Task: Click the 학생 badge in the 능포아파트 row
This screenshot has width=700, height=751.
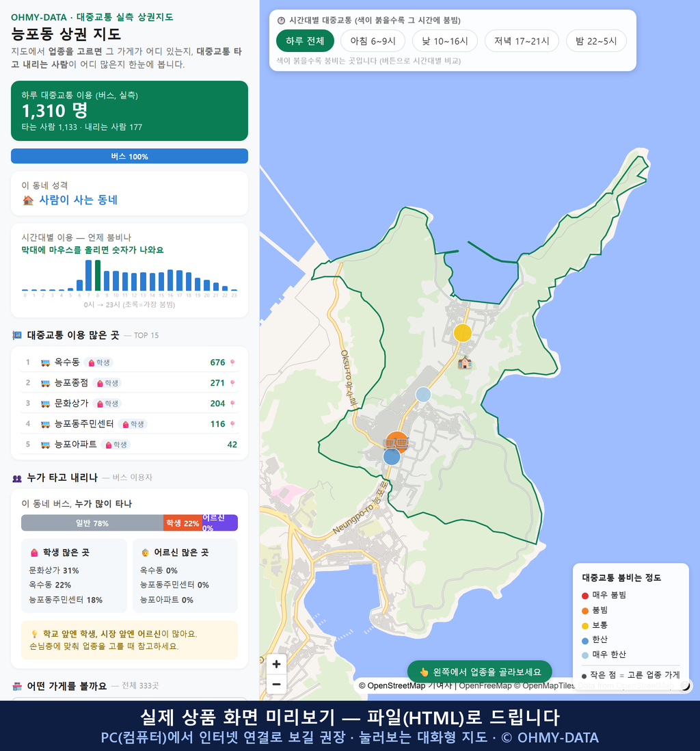Action: [116, 445]
